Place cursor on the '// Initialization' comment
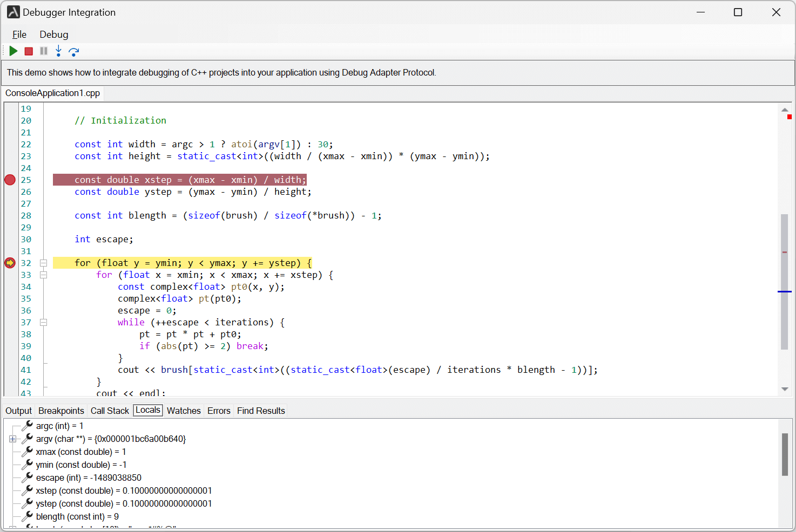 pos(120,121)
